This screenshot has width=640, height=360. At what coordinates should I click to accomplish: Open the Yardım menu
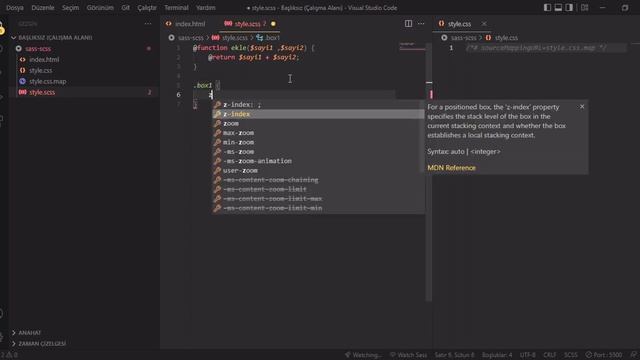tap(205, 8)
